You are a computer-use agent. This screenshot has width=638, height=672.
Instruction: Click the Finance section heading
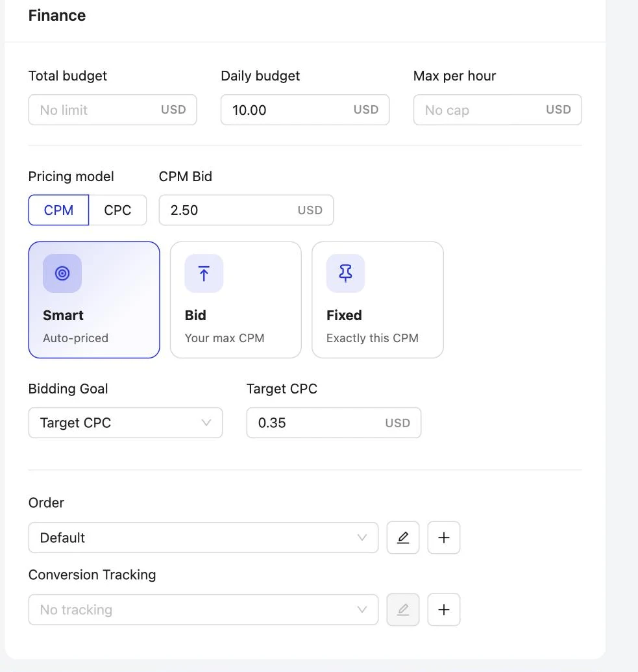click(x=57, y=16)
